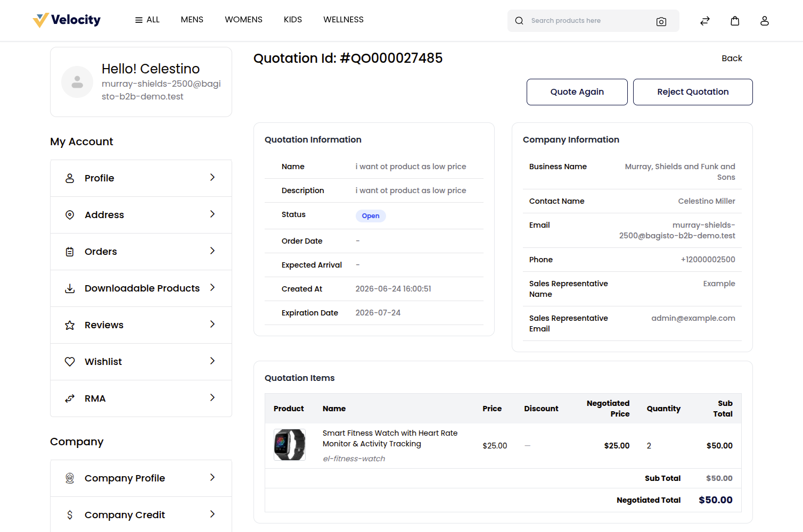
Task: Go Back to the quotations list
Action: (732, 59)
